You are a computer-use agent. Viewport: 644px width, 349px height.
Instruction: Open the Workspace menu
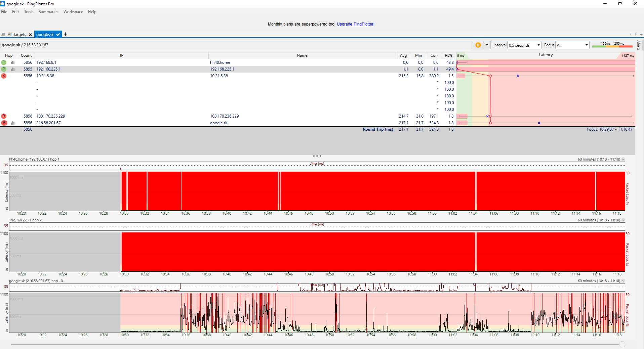73,12
